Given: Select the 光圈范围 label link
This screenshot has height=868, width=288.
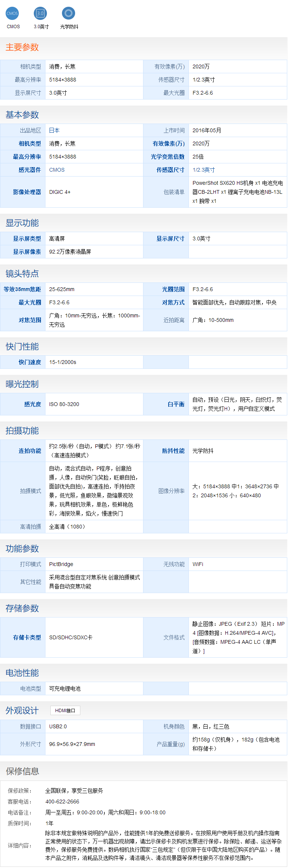Looking at the screenshot, I should 173,289.
